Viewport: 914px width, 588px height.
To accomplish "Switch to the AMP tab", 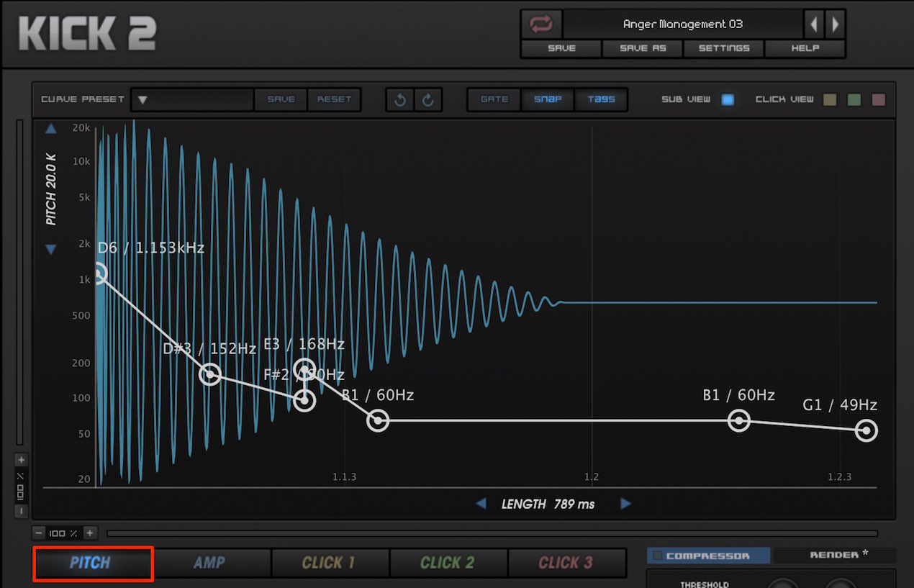I will 212,563.
